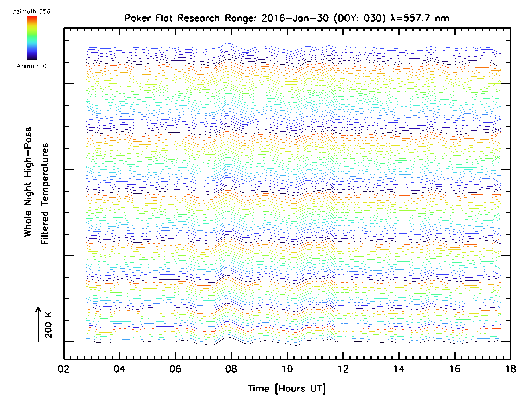
Task: Click the Poker Flat Research Range plot title
Action: tap(287, 18)
